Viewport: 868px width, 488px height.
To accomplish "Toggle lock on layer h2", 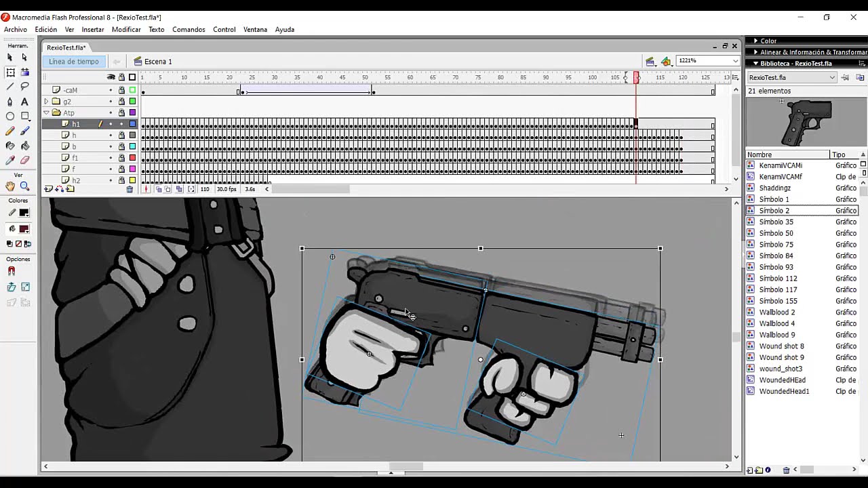I will tap(121, 180).
